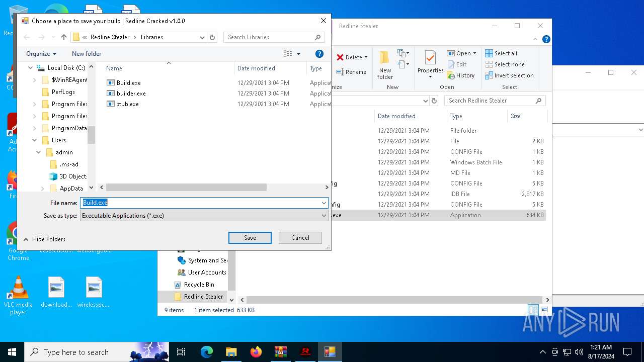Click Open button in Explorer ribbon
This screenshot has width=644, height=362.
coord(461,53)
